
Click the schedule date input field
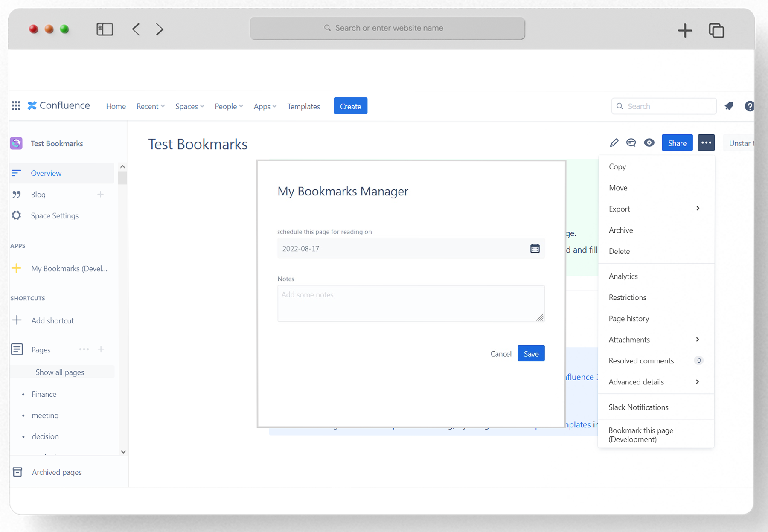tap(411, 248)
